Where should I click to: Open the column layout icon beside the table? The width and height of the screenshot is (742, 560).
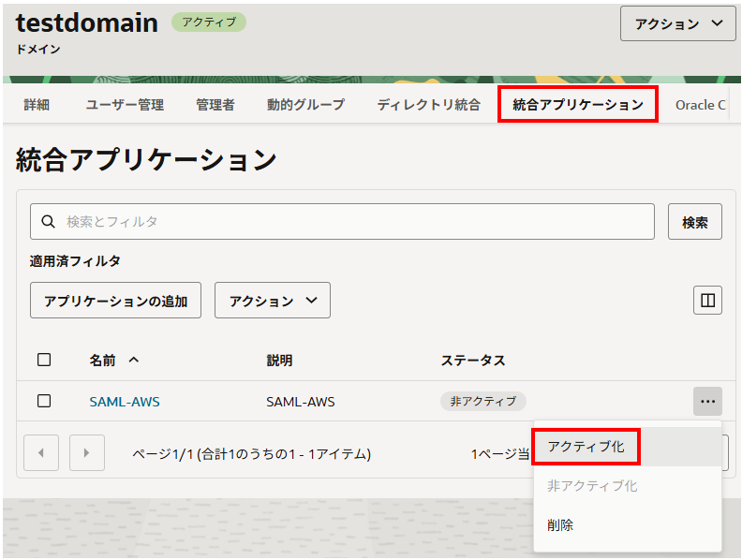point(707,301)
